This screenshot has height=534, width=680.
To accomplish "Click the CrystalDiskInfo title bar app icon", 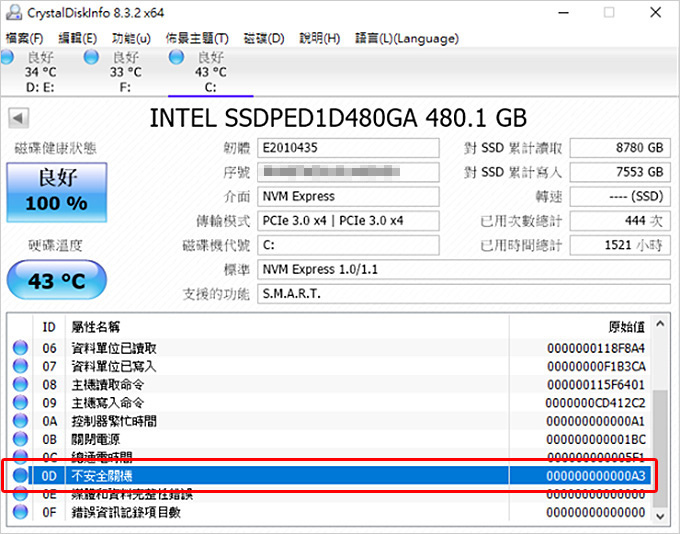I will pos(14,13).
